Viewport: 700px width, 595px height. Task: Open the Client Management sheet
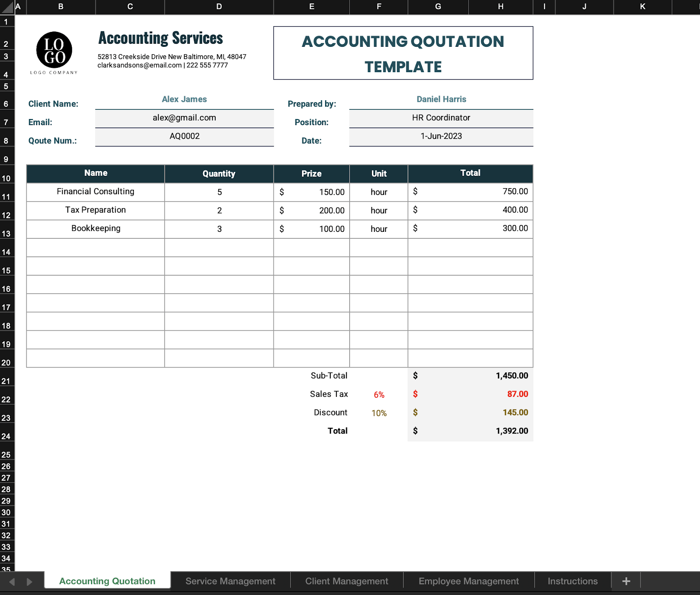pos(346,581)
